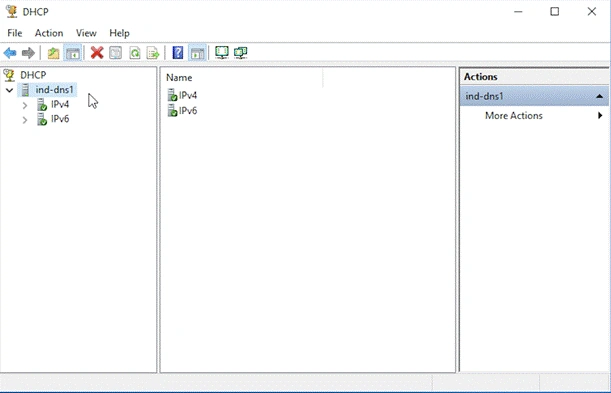Open More Actions submenu arrow
Image resolution: width=611 pixels, height=393 pixels.
point(600,115)
